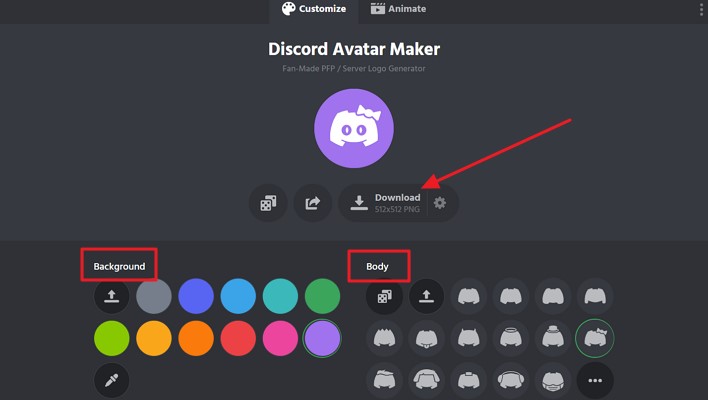708x400 pixels.
Task: Click the "Body" section label
Action: click(x=377, y=266)
